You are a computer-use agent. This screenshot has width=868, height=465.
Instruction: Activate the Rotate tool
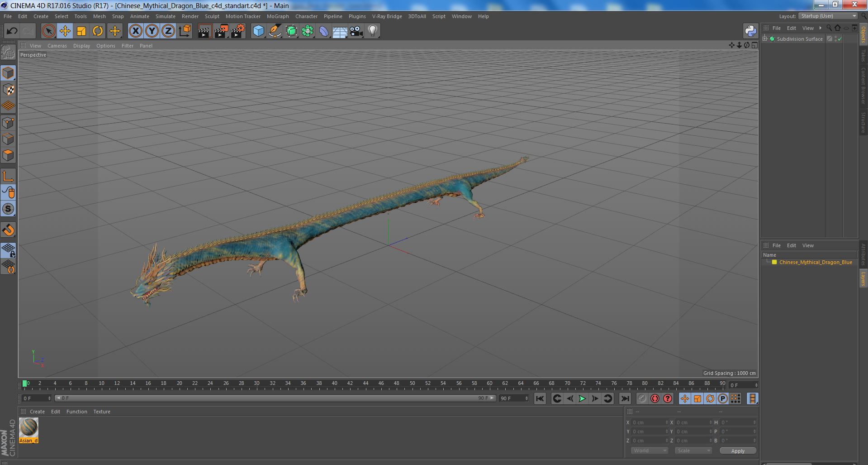[x=98, y=31]
